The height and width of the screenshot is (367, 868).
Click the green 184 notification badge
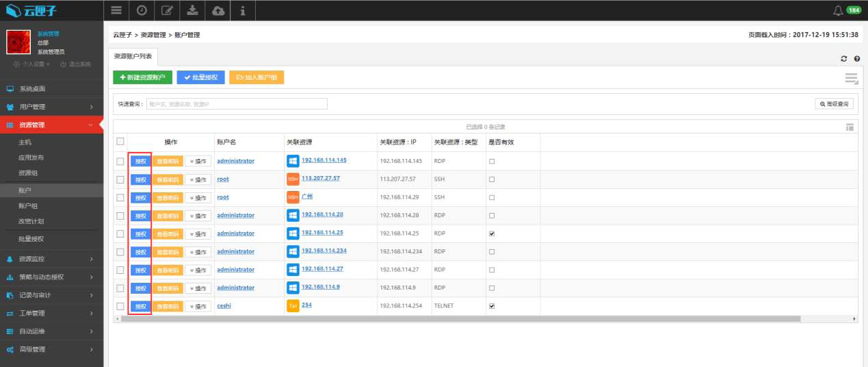(x=854, y=10)
